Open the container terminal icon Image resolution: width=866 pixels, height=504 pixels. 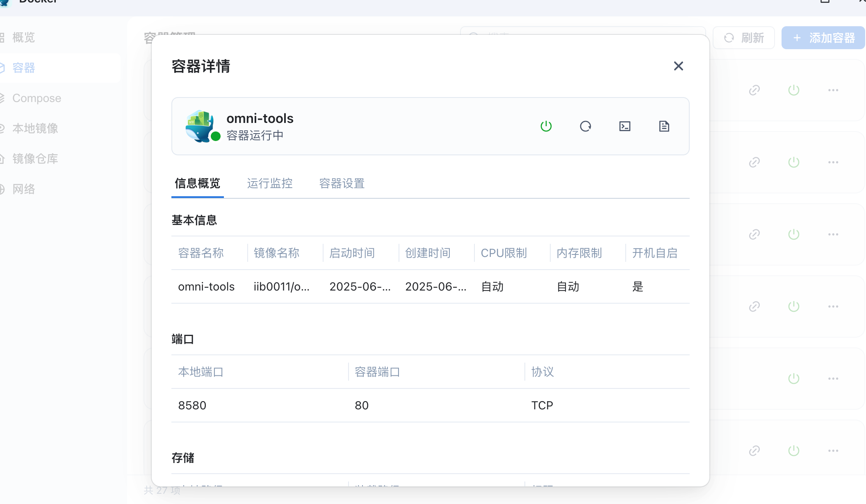(624, 126)
